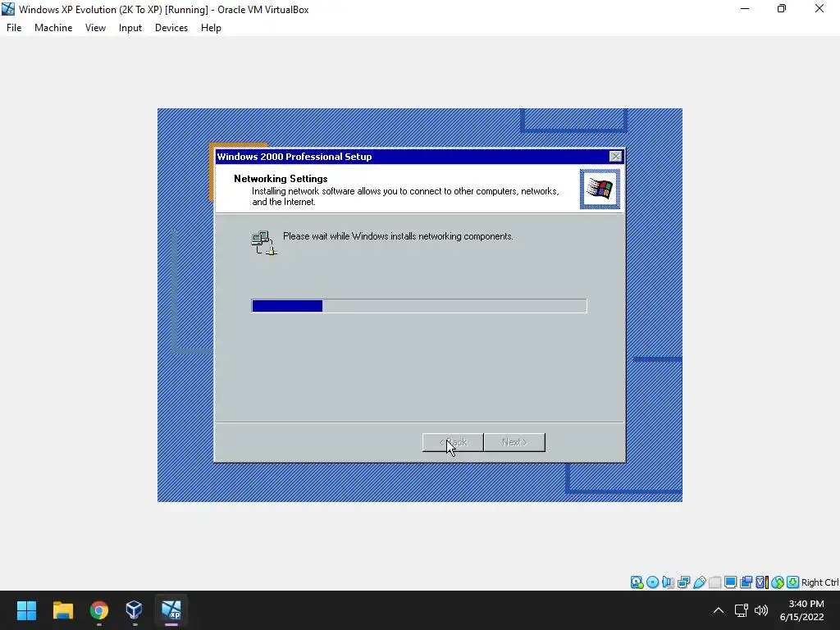
Task: Show hidden system tray icons
Action: click(x=719, y=610)
